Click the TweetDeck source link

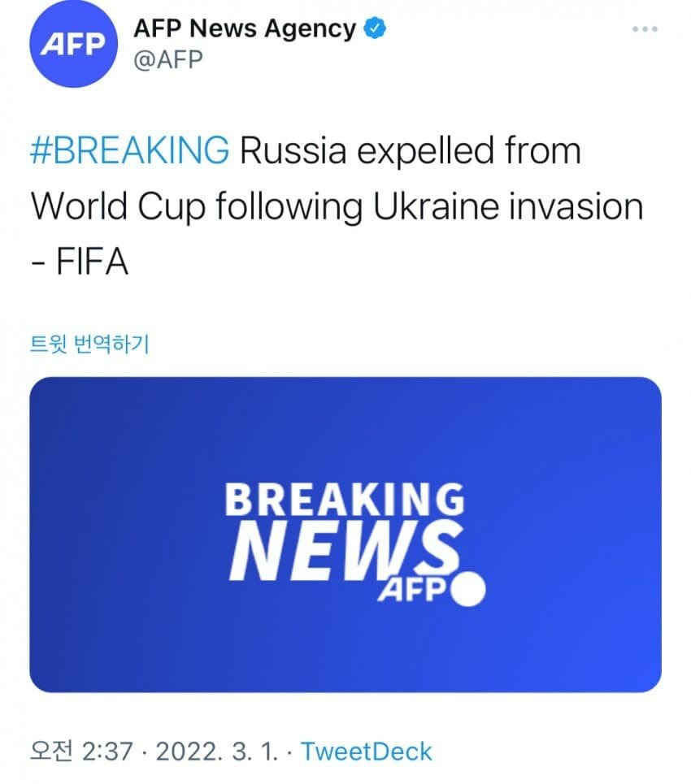coord(367,751)
